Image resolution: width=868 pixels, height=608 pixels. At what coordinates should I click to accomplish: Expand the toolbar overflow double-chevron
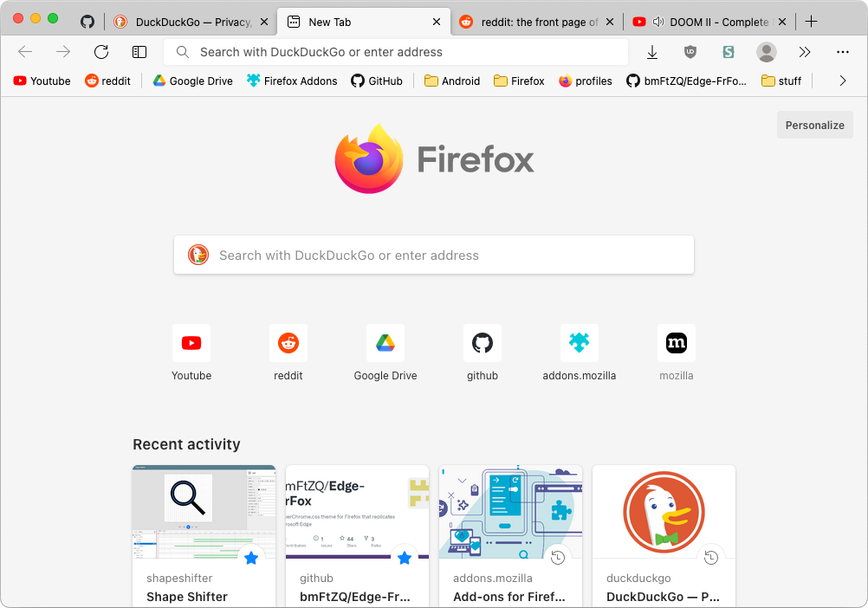point(805,52)
